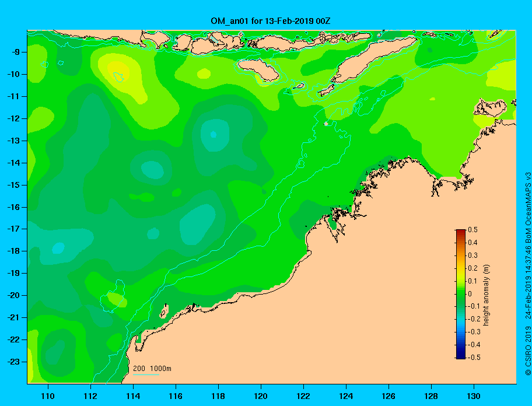
Task: Click the longitude axis label "128"
Action: [431, 396]
